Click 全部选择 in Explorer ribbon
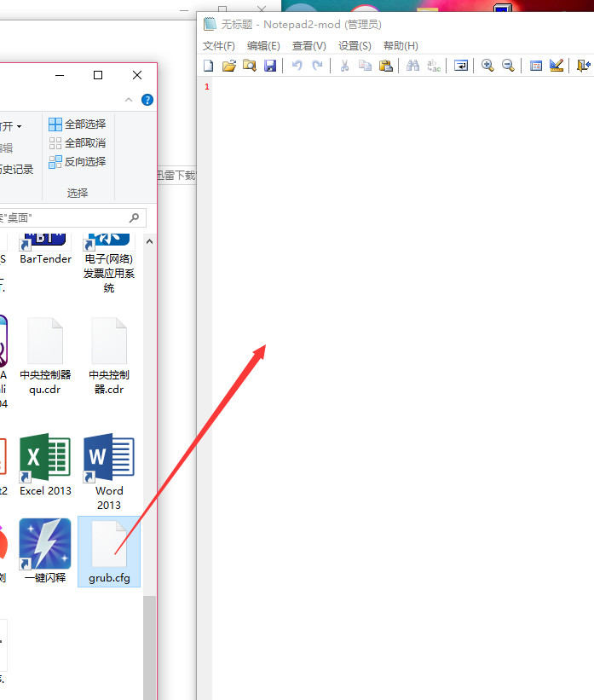The width and height of the screenshot is (594, 700). click(x=78, y=124)
